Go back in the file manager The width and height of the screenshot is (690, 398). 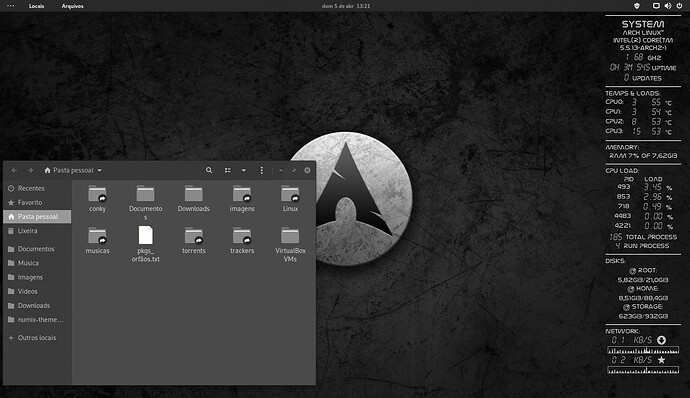(14, 170)
